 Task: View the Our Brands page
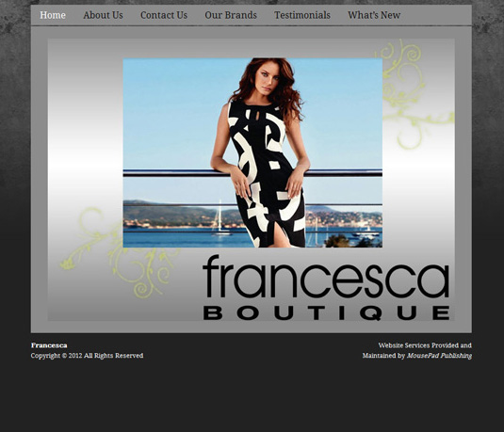point(231,15)
